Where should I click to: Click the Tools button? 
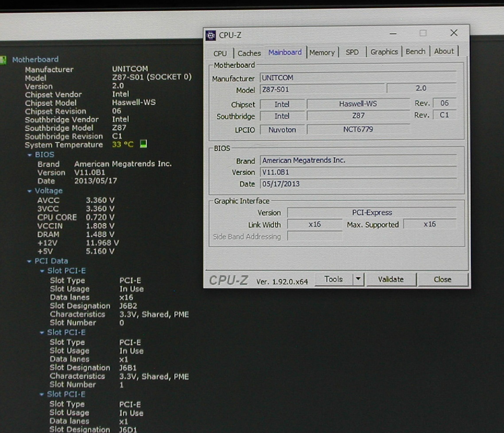(x=333, y=279)
